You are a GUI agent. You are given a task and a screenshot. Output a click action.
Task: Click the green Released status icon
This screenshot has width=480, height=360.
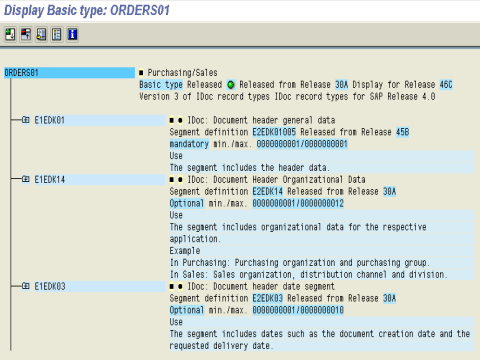coord(231,85)
